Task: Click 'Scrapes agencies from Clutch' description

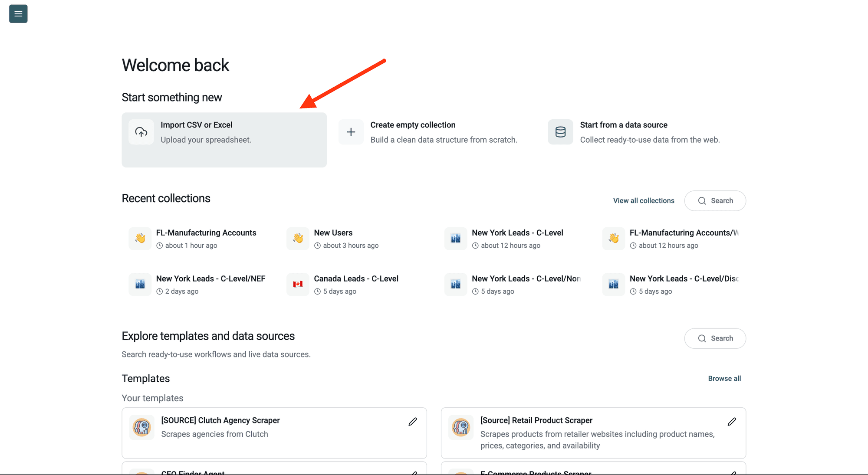Action: (x=214, y=434)
